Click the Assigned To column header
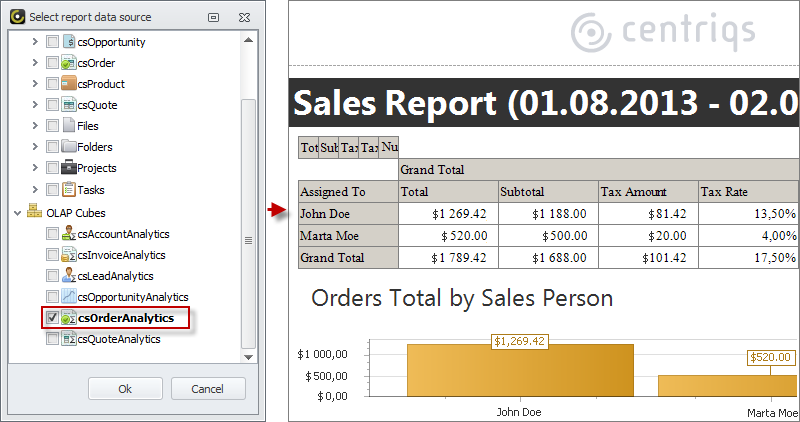The height and width of the screenshot is (422, 800). point(348,191)
